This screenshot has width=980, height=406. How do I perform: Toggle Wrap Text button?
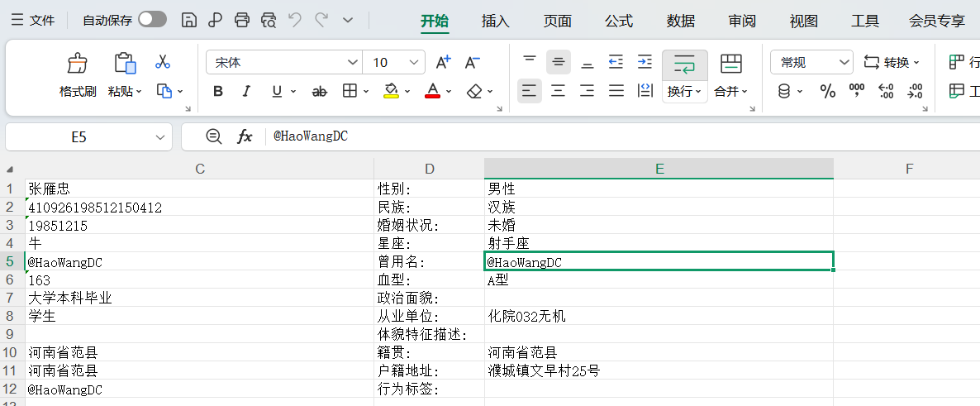(x=685, y=76)
